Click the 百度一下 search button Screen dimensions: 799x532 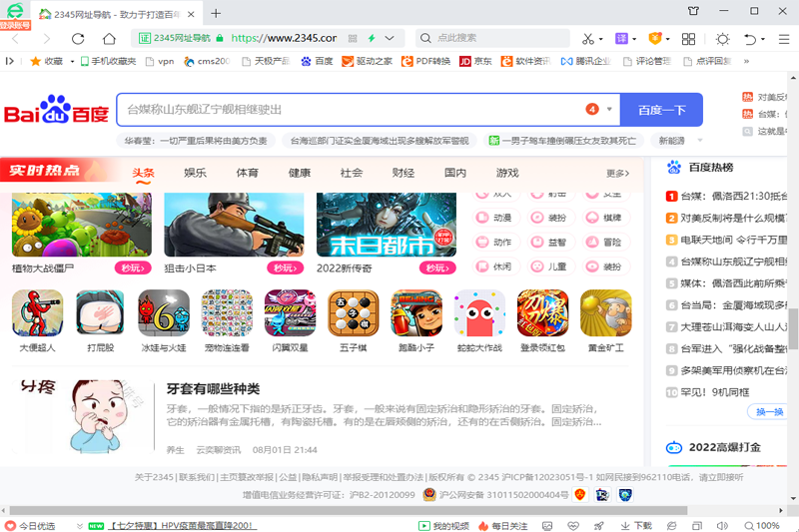tap(661, 110)
